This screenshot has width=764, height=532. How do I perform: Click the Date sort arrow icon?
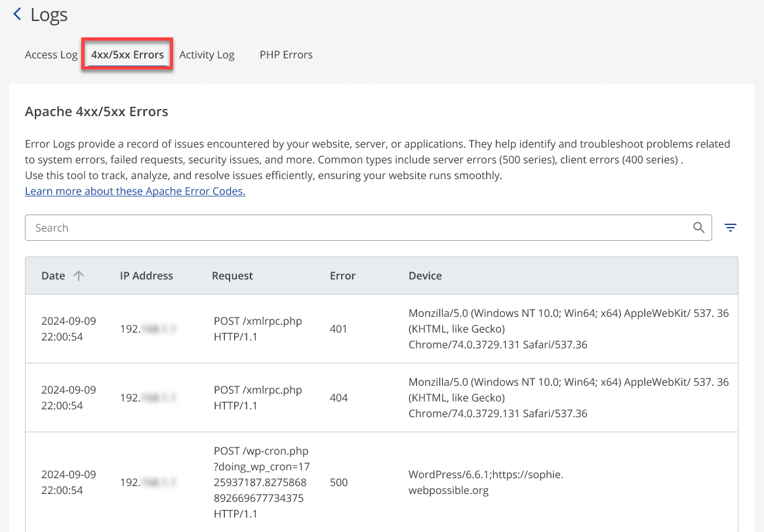tap(79, 276)
